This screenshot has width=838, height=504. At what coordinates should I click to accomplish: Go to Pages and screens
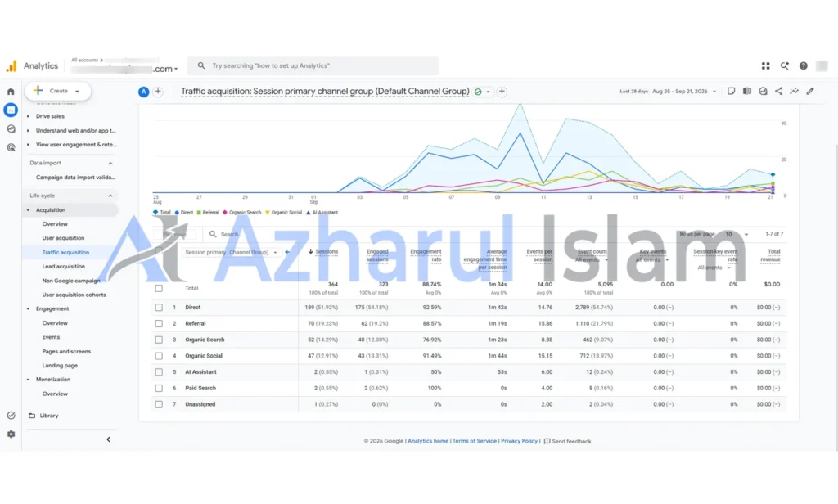pyautogui.click(x=66, y=352)
